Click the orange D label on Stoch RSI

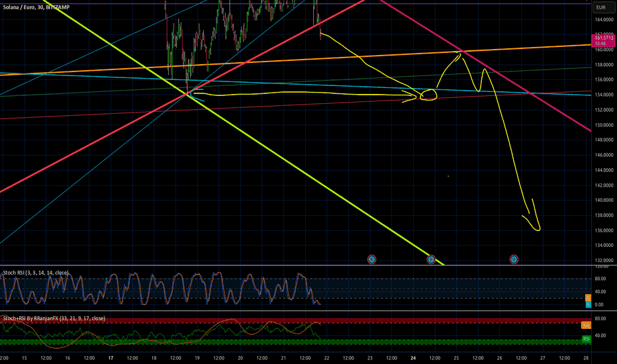pyautogui.click(x=589, y=298)
